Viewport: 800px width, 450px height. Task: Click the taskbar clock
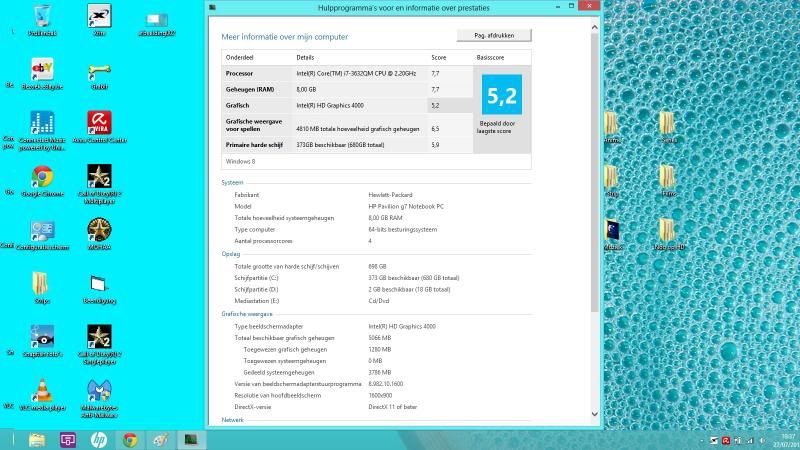[x=787, y=440]
